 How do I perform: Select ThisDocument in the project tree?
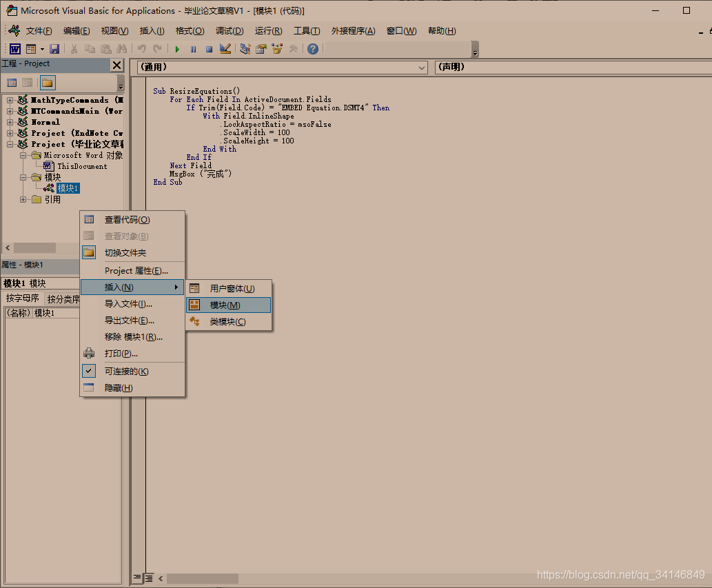tap(82, 166)
